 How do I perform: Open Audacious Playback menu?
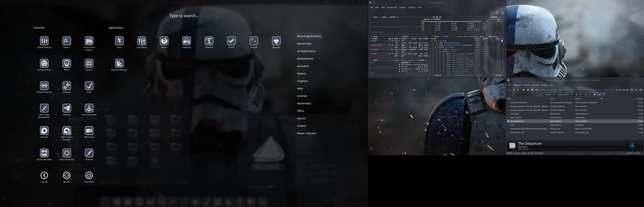click(517, 85)
